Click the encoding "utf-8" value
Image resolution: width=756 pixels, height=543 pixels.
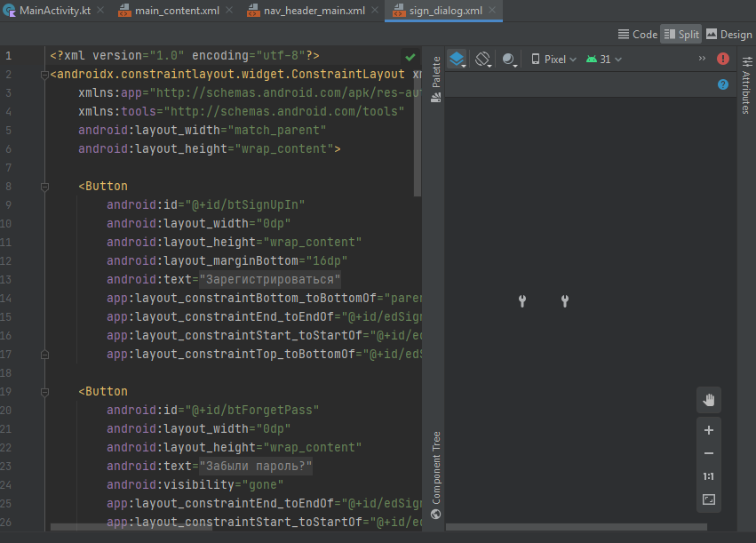[x=281, y=56]
